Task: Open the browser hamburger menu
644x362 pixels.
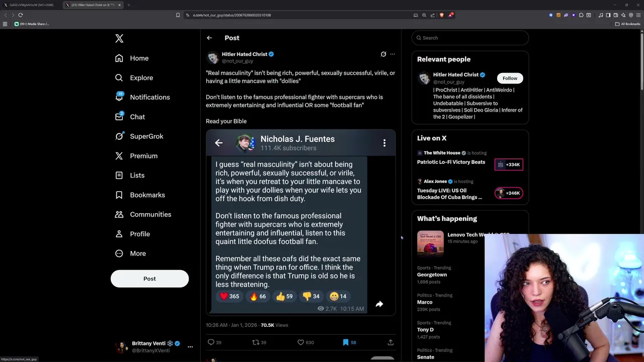Action: (x=638, y=15)
